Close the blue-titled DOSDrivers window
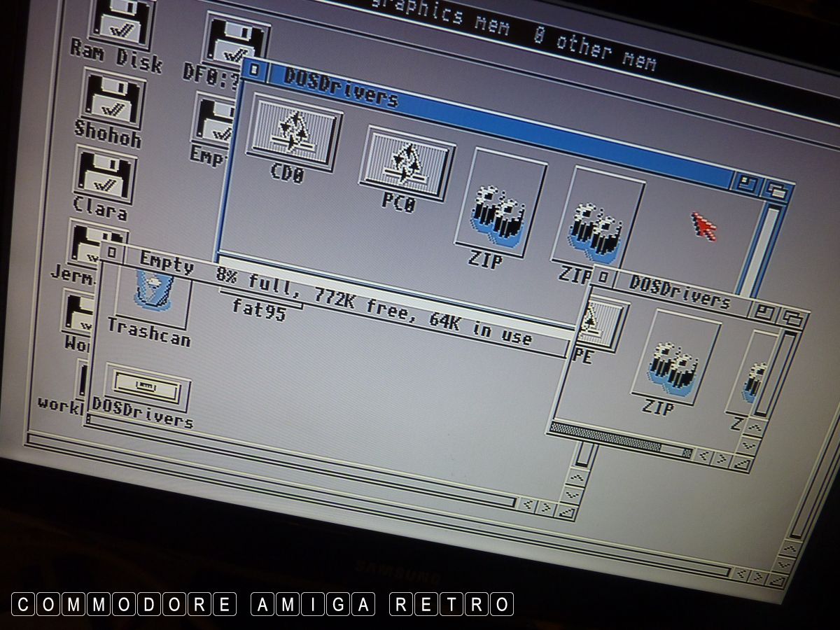Screen dimensions: 840x630 (255, 71)
